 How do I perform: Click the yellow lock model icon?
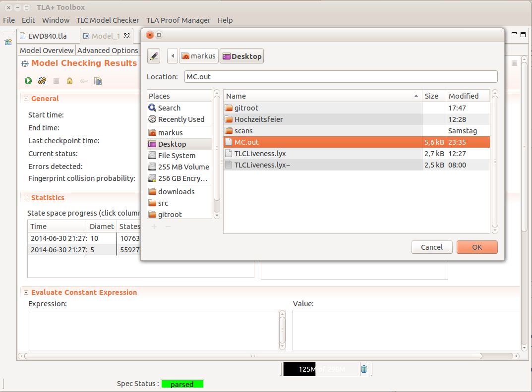pyautogui.click(x=70, y=81)
